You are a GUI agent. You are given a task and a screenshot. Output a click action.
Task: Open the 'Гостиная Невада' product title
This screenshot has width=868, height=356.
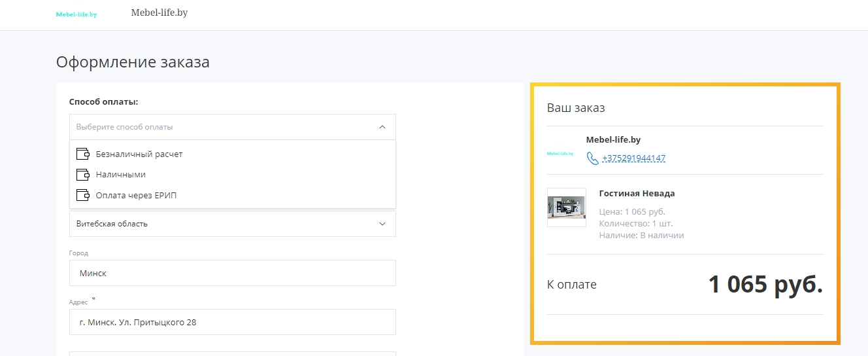pos(637,194)
